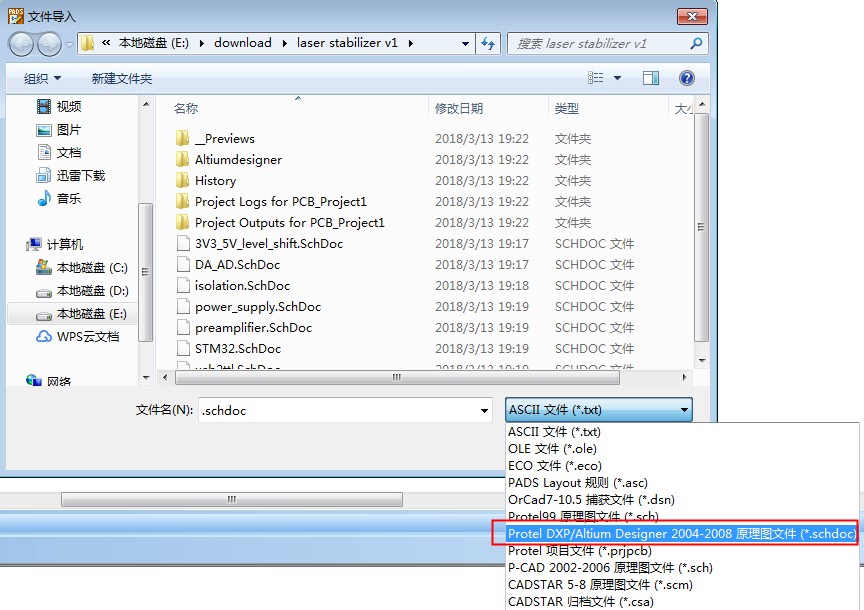Click scrollbar in the background PADS window
864x610 pixels.
[x=231, y=499]
